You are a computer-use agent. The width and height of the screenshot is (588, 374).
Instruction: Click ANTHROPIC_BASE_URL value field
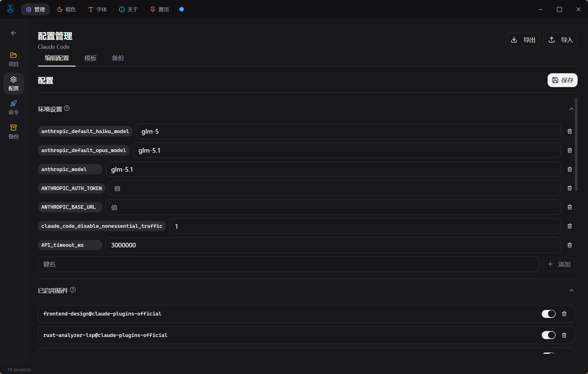tap(333, 207)
